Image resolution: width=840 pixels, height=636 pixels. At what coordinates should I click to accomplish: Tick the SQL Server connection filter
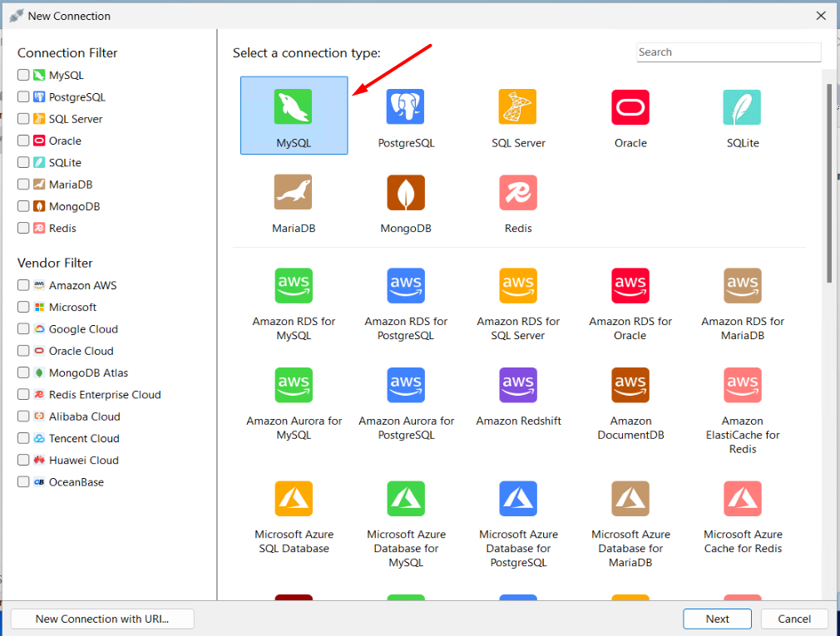click(23, 119)
